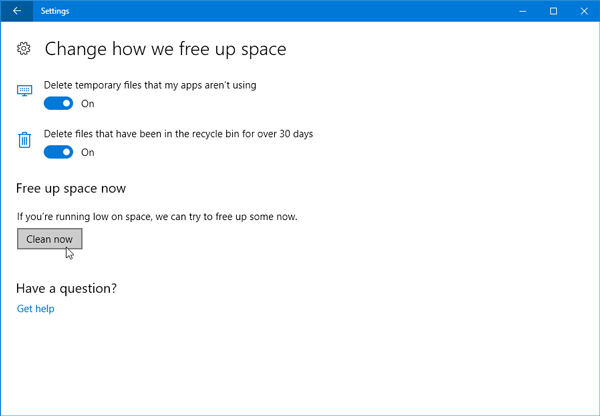Click the gear icon beside the page heading

coord(25,49)
